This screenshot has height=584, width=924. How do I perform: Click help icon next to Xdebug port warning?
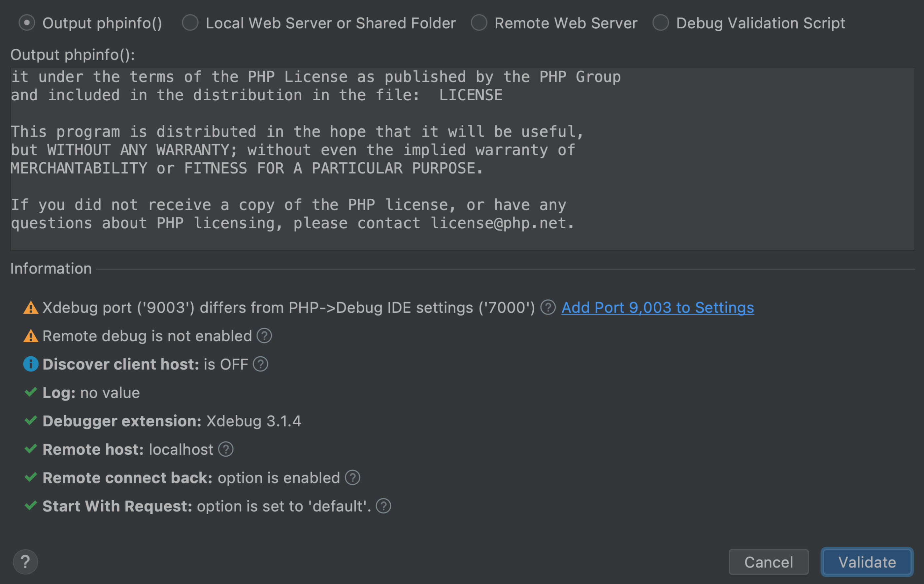tap(548, 308)
